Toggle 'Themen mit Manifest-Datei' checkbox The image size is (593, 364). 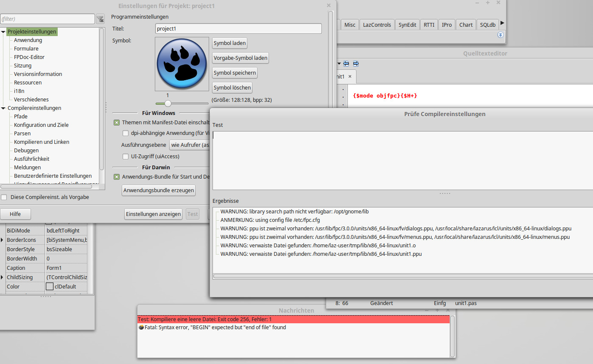click(x=117, y=123)
